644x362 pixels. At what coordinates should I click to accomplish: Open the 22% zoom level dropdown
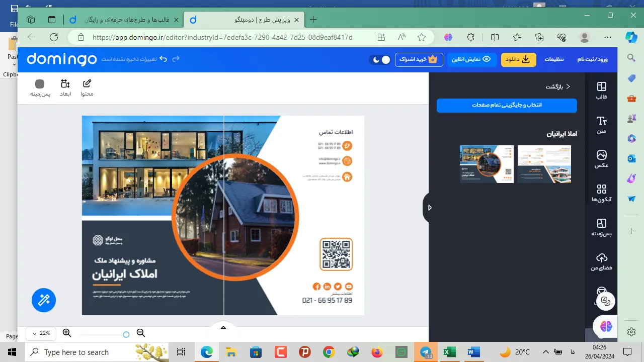(41, 333)
